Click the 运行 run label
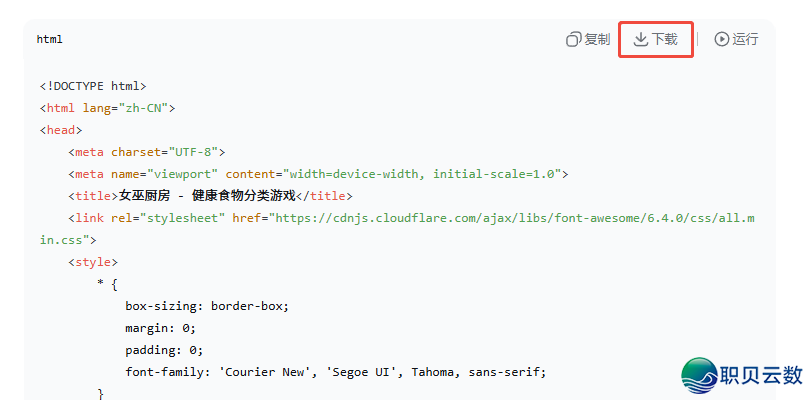The image size is (810, 400). click(x=745, y=39)
